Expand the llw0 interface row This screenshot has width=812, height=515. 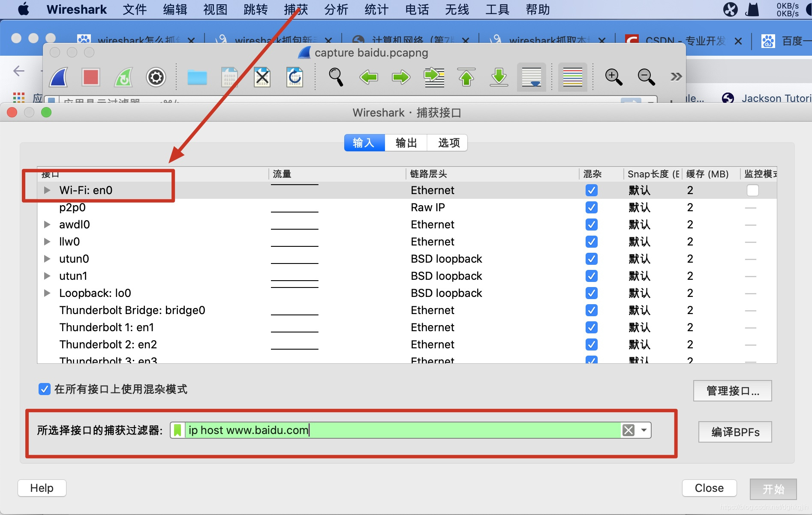click(47, 242)
